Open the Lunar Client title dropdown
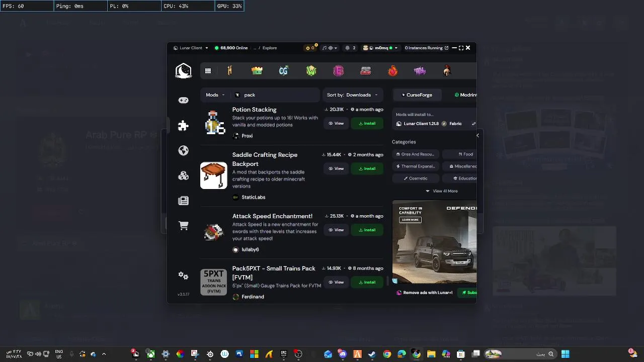 point(191,48)
